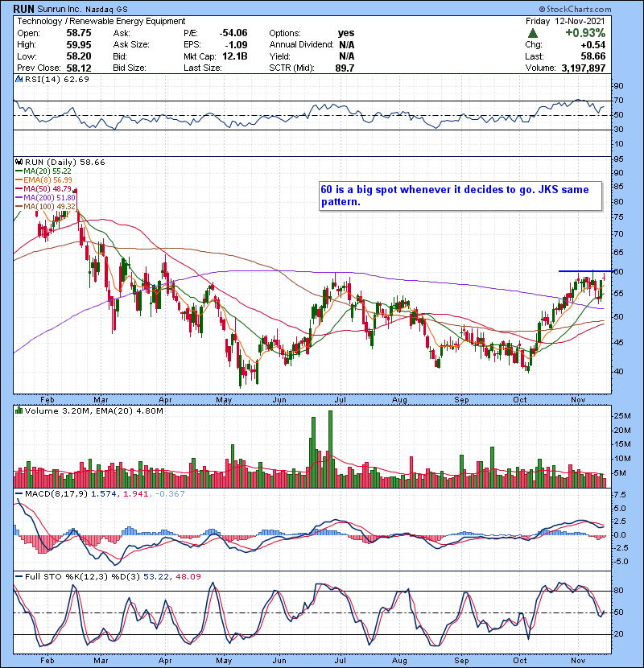Click the 25M label on volume axis
The width and height of the screenshot is (644, 668).
pos(621,416)
